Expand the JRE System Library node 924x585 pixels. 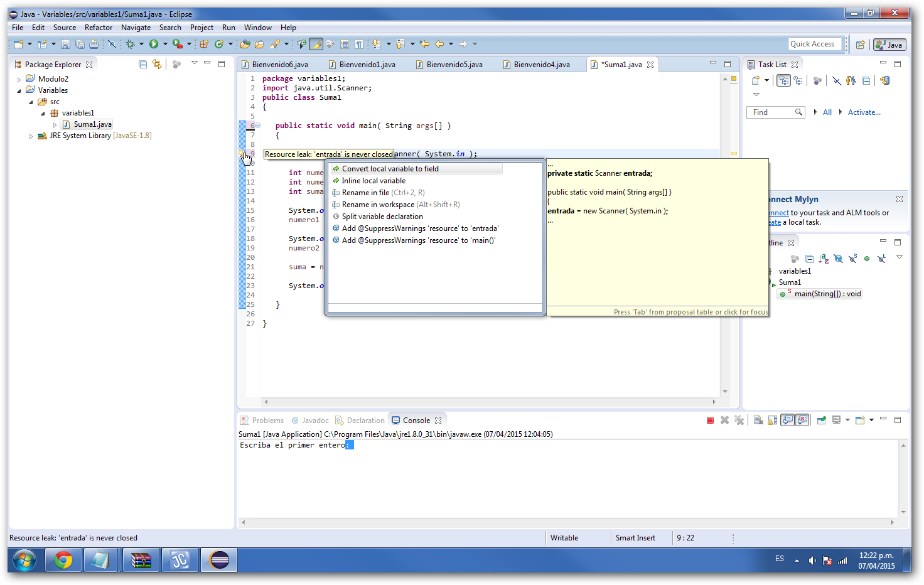pos(31,136)
